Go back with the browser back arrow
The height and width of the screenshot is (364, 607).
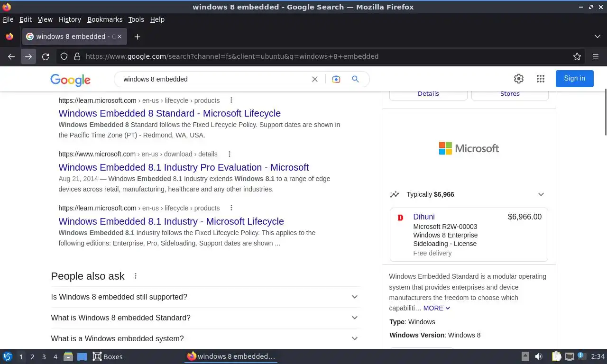point(11,56)
